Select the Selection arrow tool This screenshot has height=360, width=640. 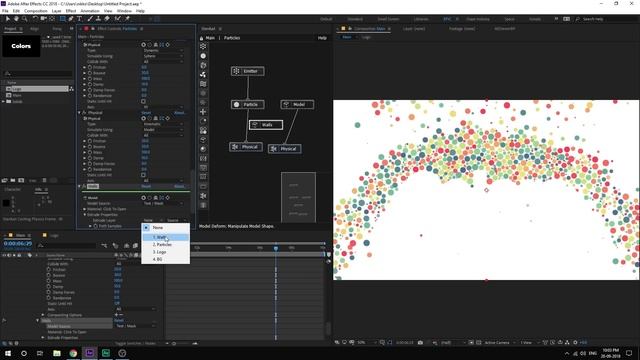7,19
